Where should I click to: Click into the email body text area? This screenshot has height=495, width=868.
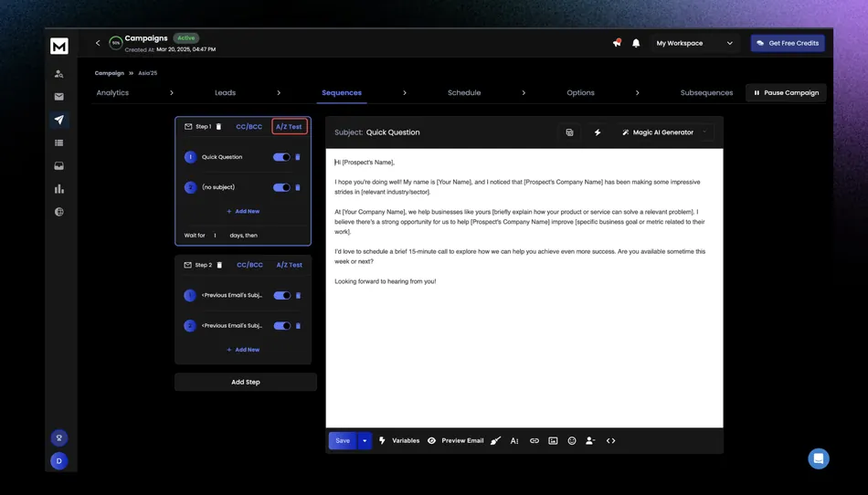coord(524,288)
